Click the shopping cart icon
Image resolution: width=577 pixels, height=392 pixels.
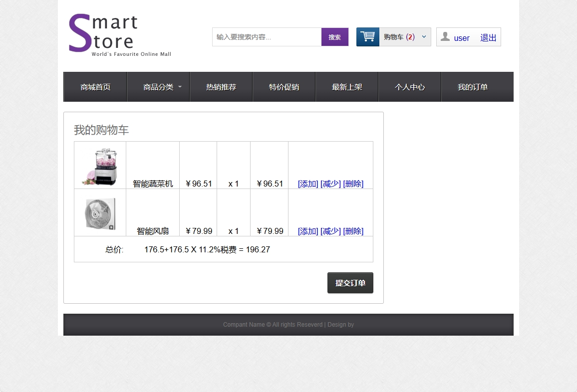(x=368, y=37)
